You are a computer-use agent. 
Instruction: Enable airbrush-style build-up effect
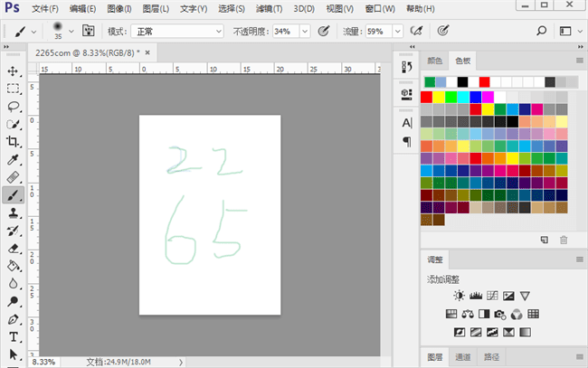point(416,31)
